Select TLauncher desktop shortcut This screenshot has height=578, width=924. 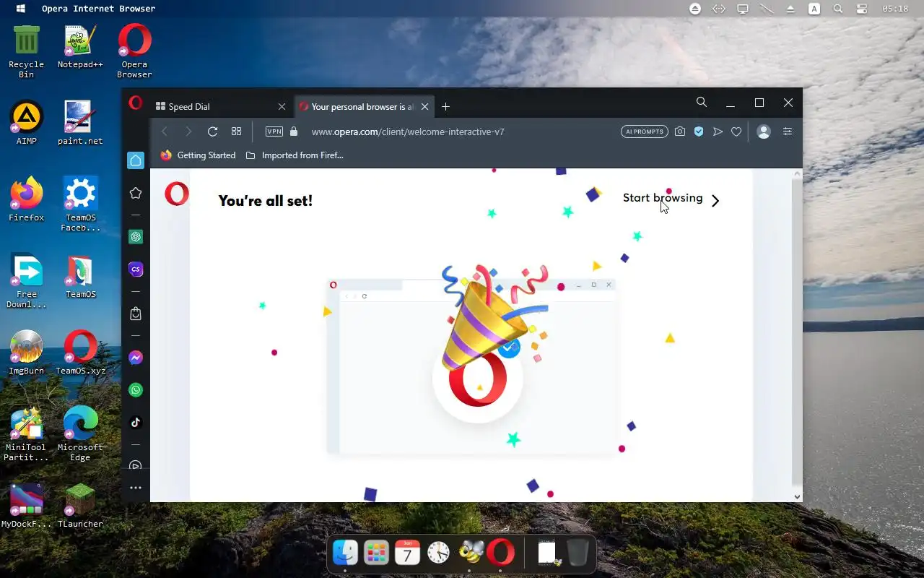pos(80,506)
